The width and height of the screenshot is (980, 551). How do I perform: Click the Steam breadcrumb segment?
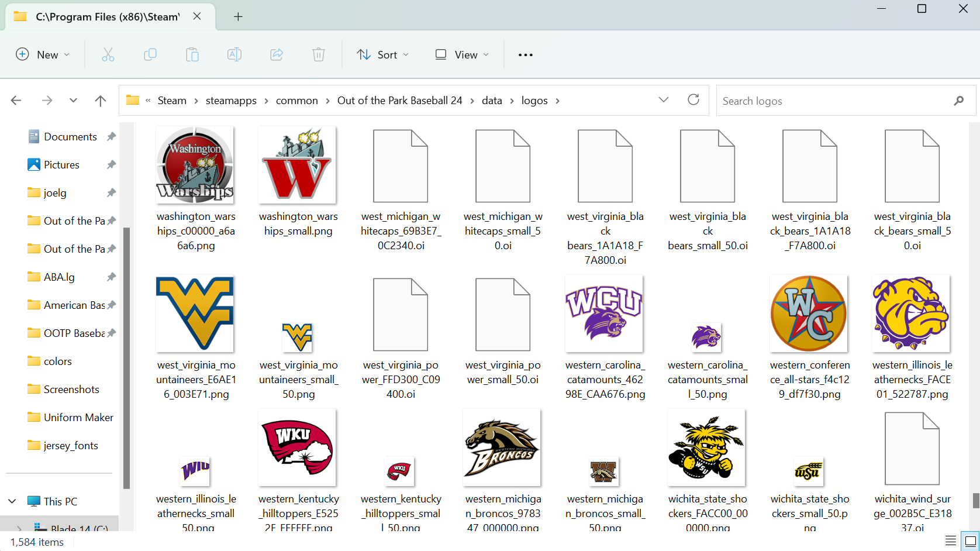pyautogui.click(x=172, y=101)
